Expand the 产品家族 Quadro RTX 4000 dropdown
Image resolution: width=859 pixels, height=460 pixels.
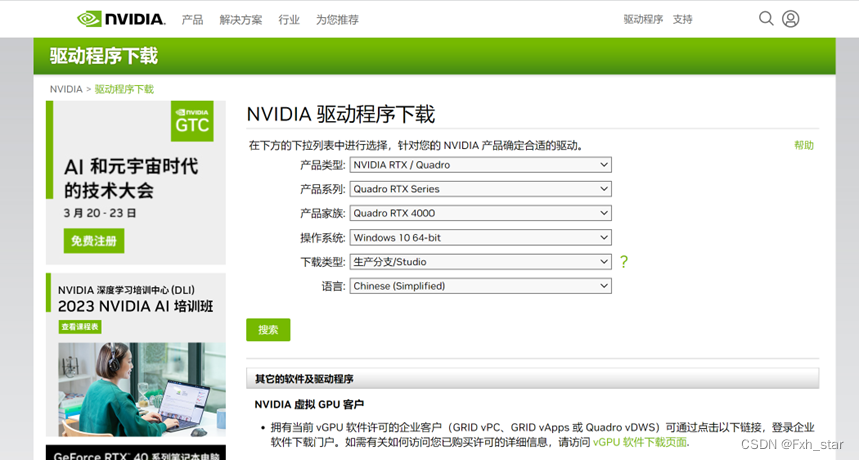(x=480, y=213)
